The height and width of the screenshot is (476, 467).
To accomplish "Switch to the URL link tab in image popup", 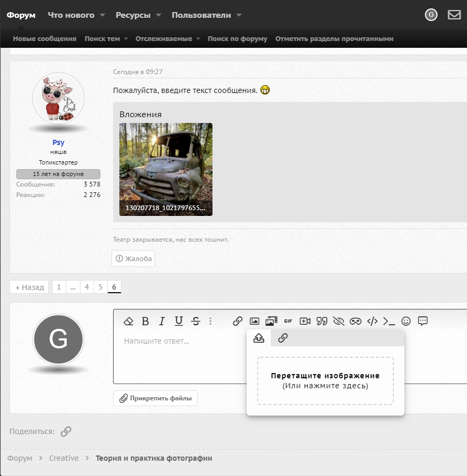I will (283, 338).
